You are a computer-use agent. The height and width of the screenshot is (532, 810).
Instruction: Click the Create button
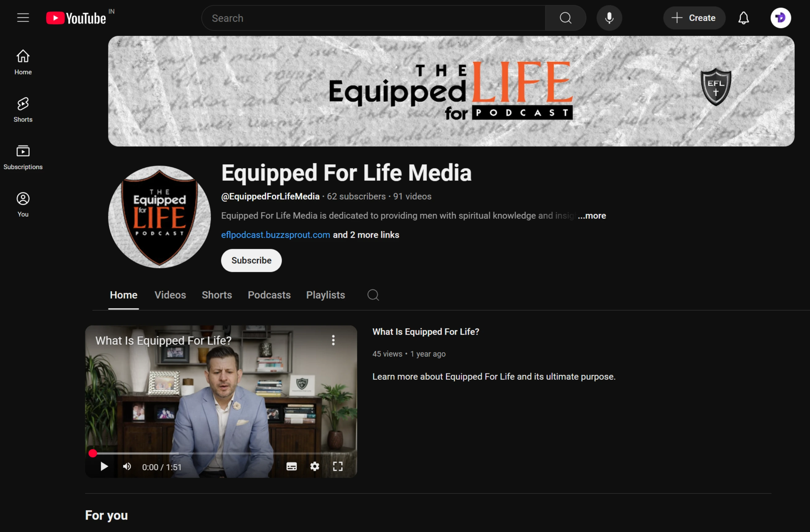[694, 18]
